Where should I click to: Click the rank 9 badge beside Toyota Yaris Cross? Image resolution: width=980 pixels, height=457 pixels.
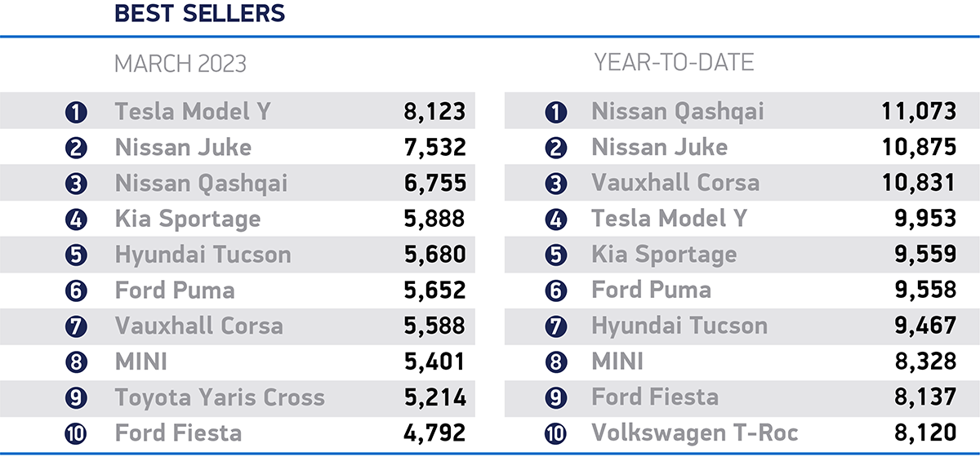click(x=76, y=398)
